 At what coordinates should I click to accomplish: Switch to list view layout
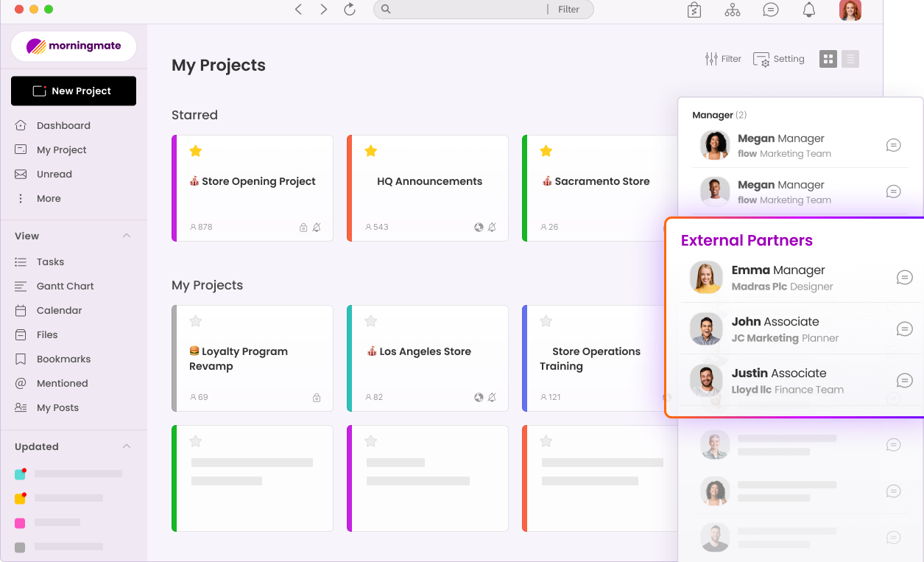coord(850,59)
